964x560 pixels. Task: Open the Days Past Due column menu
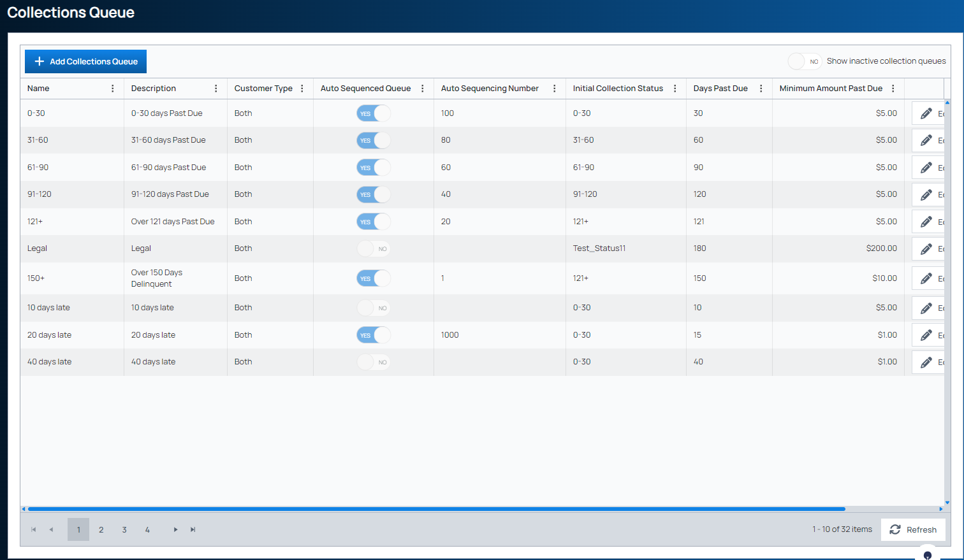(x=761, y=89)
